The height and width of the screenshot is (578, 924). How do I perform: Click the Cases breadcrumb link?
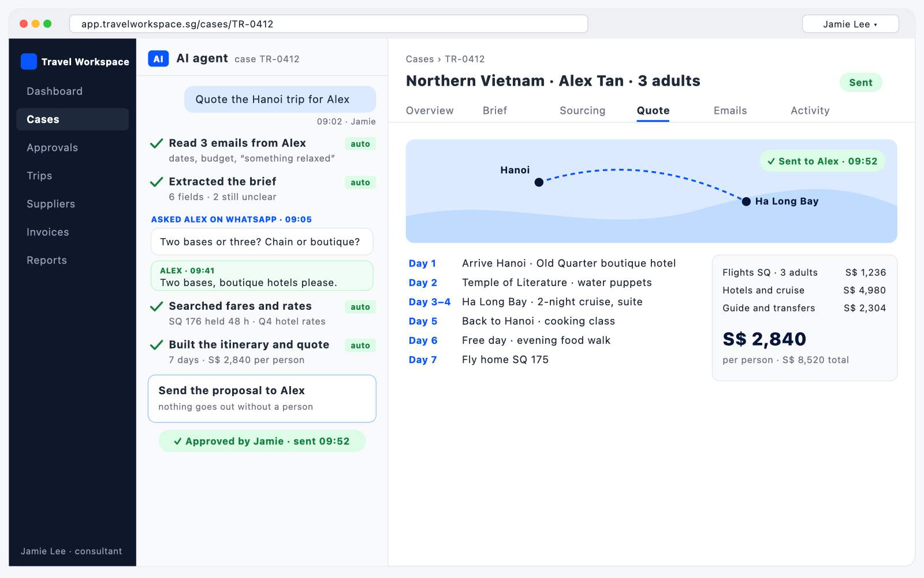coord(420,59)
